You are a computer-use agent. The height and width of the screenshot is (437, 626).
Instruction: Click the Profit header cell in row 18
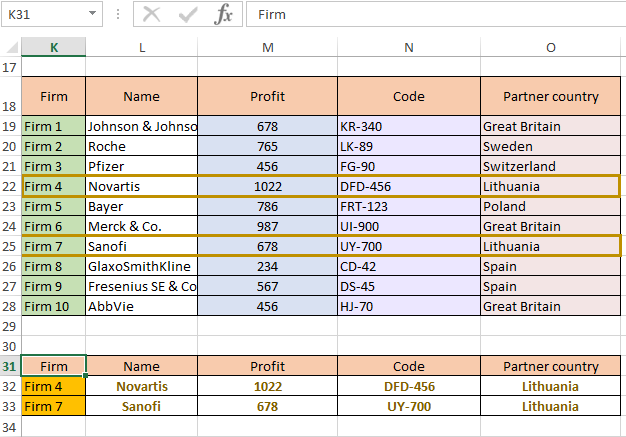click(267, 96)
